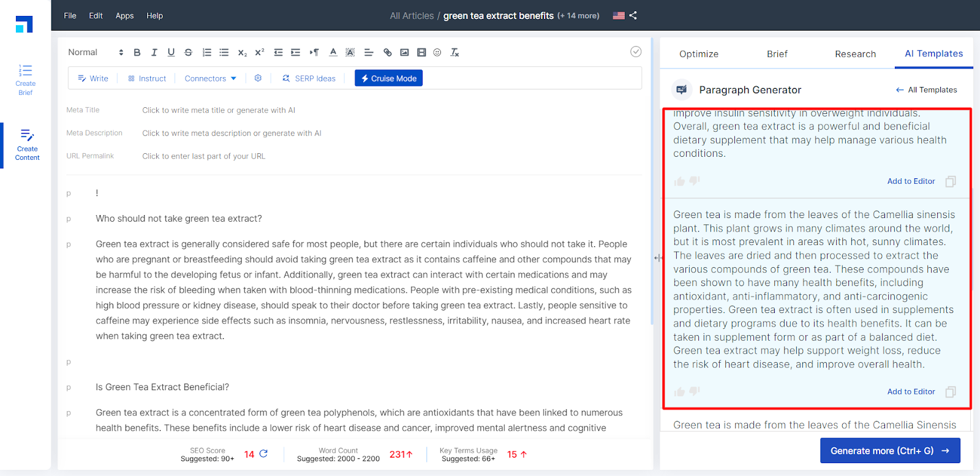Open Create Brief in sidebar
Viewport: 980px width, 476px height.
[x=26, y=80]
